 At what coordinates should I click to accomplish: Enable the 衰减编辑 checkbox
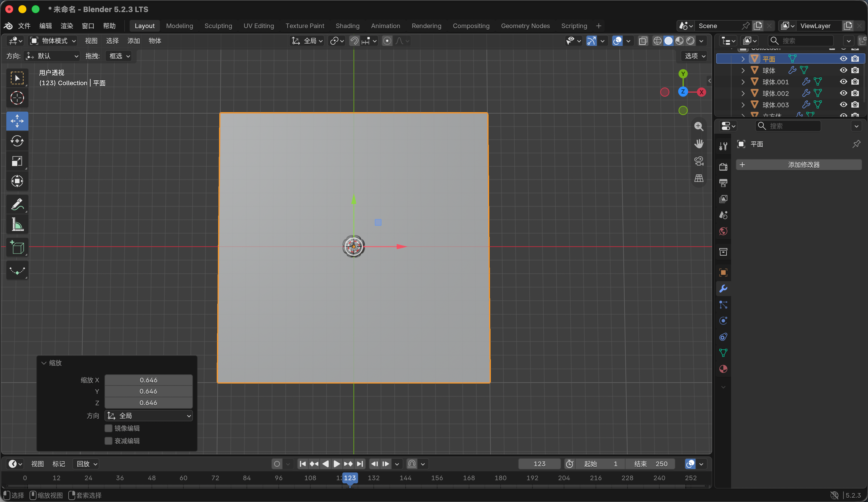(108, 441)
